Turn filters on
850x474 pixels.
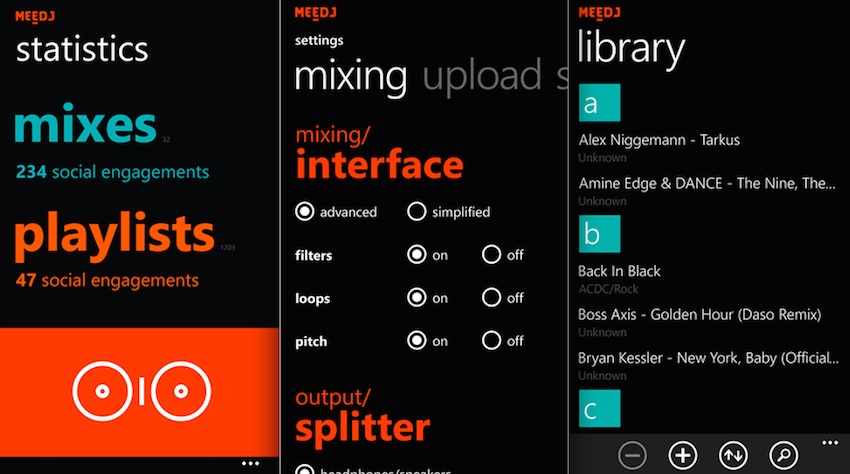pos(416,254)
